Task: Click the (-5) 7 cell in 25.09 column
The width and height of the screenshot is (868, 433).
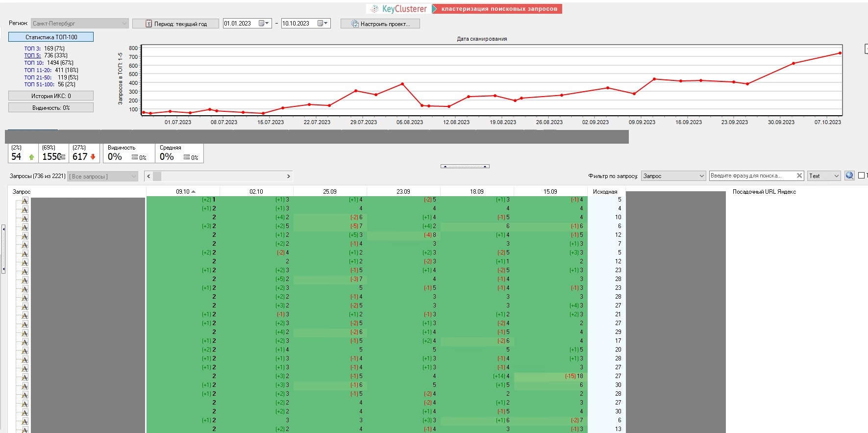Action: (x=330, y=226)
